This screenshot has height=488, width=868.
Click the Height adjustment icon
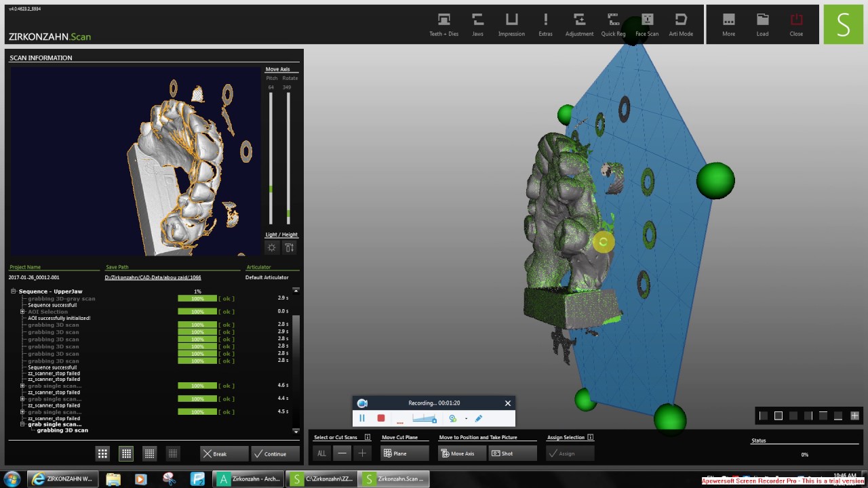click(290, 247)
